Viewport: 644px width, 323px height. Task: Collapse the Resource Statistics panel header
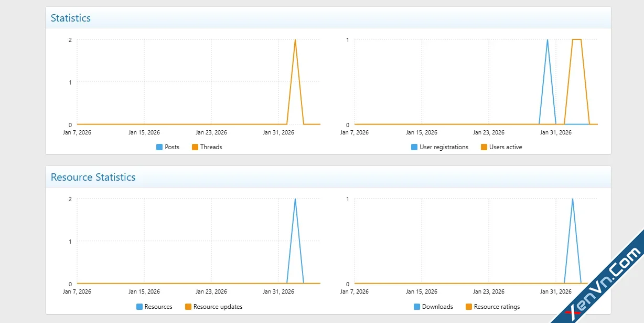pos(93,178)
